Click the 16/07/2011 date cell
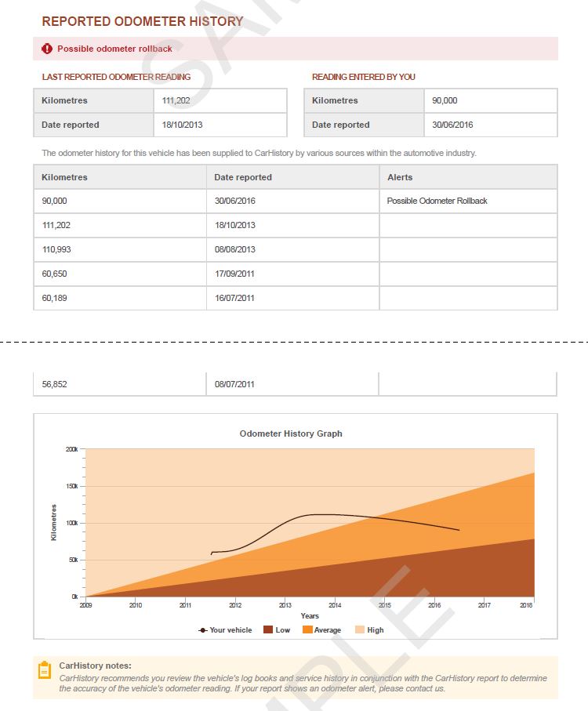Image resolution: width=588 pixels, height=711 pixels. 234,298
